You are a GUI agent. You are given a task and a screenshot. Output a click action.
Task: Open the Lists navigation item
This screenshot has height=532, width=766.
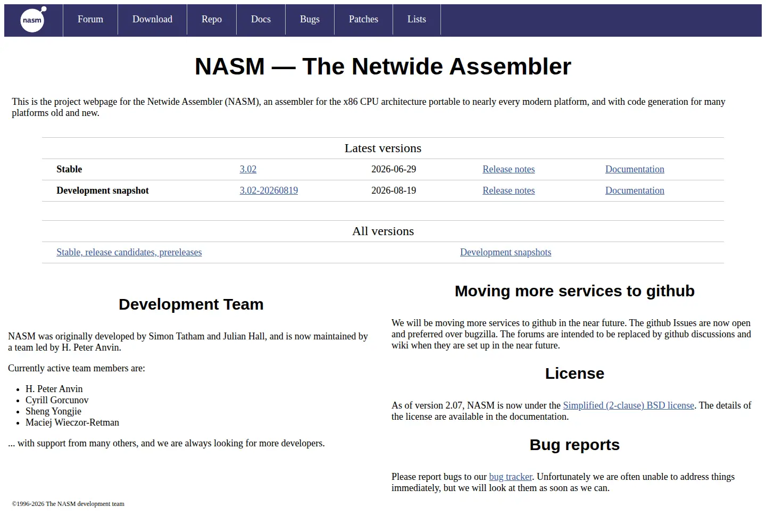click(x=417, y=19)
